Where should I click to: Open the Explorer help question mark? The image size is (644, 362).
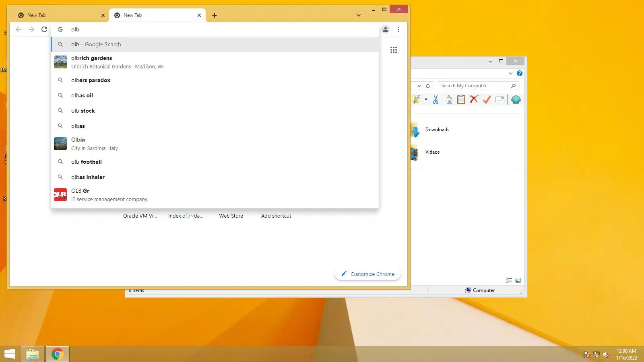tap(520, 73)
